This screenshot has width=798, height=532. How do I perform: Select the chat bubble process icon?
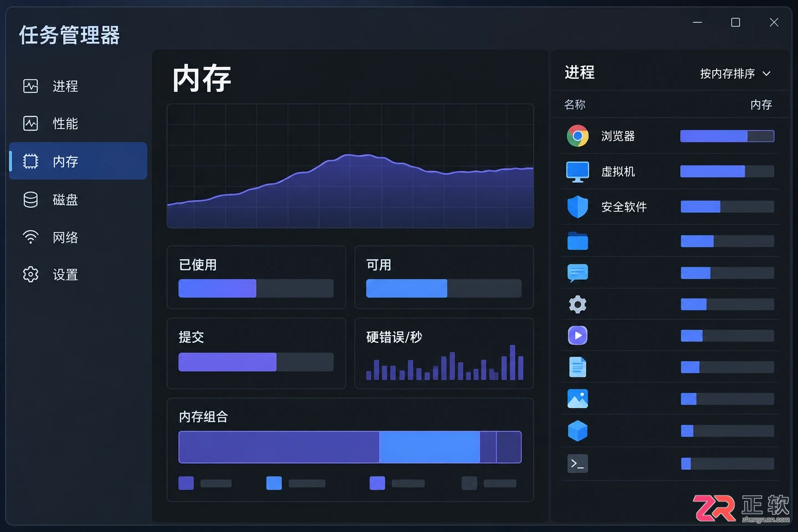[577, 273]
